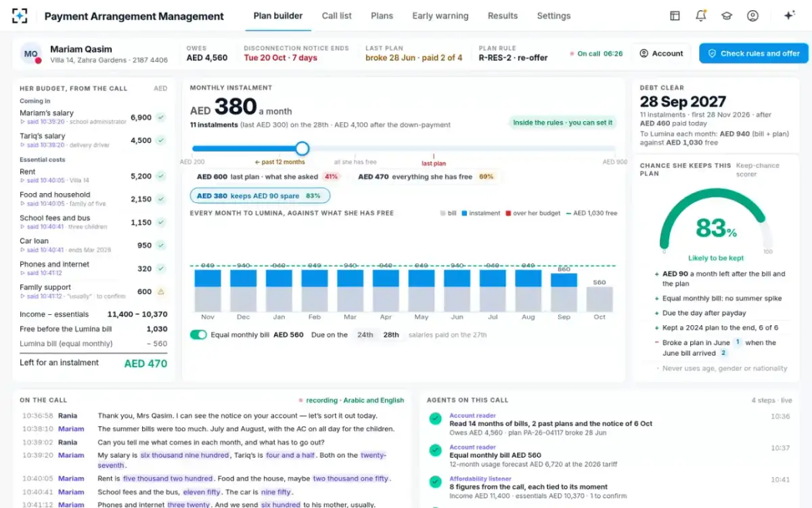The image size is (812, 508).
Task: Click the 'past 12 months' slider marker
Action: coord(279,163)
